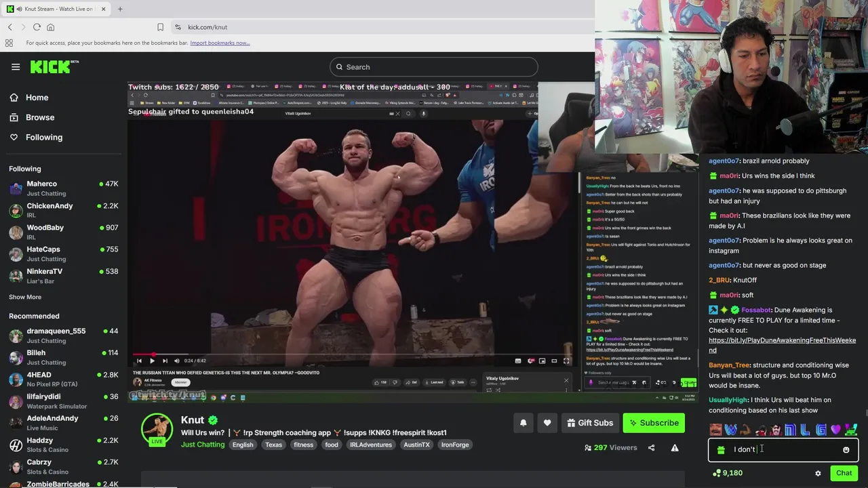
Task: Click the fitness tag
Action: (x=303, y=445)
